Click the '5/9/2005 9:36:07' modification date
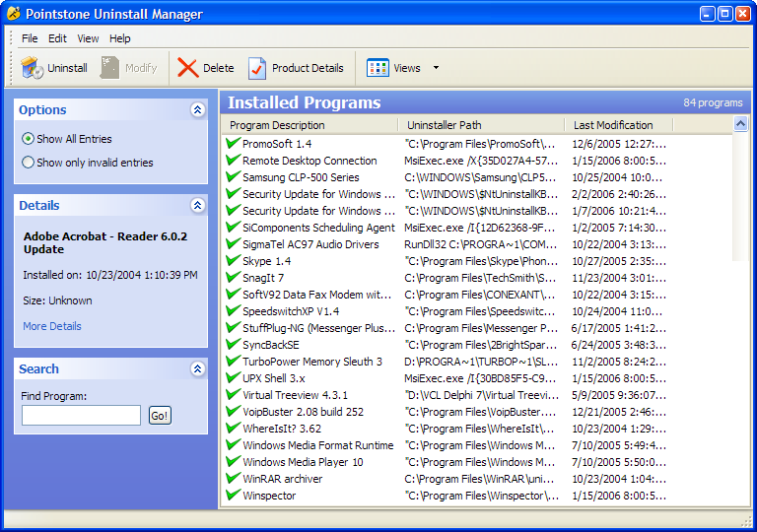This screenshot has height=532, width=757. (x=619, y=395)
